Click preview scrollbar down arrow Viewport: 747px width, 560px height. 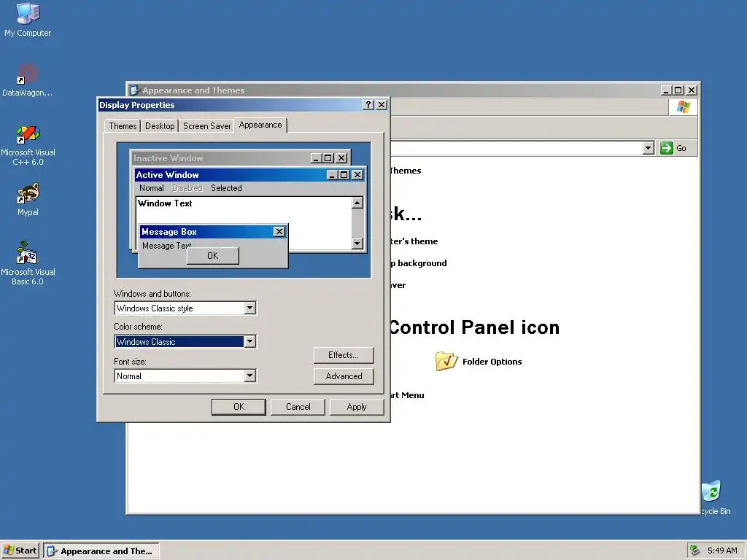click(x=357, y=244)
